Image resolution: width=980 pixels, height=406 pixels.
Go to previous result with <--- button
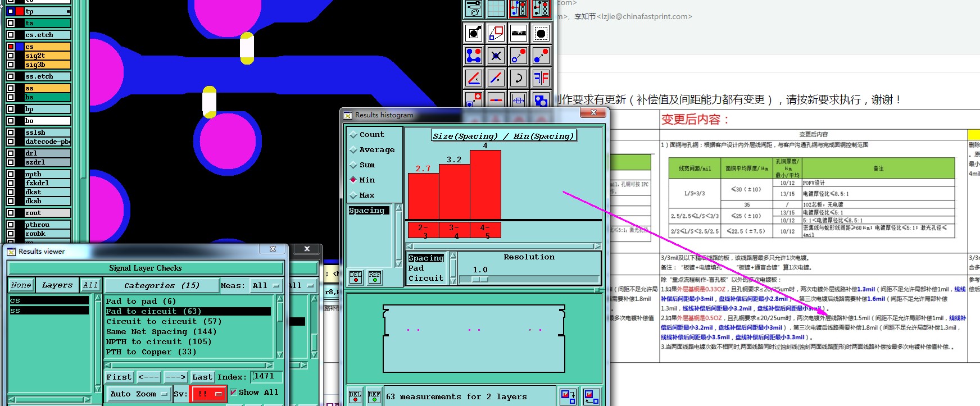pyautogui.click(x=149, y=377)
